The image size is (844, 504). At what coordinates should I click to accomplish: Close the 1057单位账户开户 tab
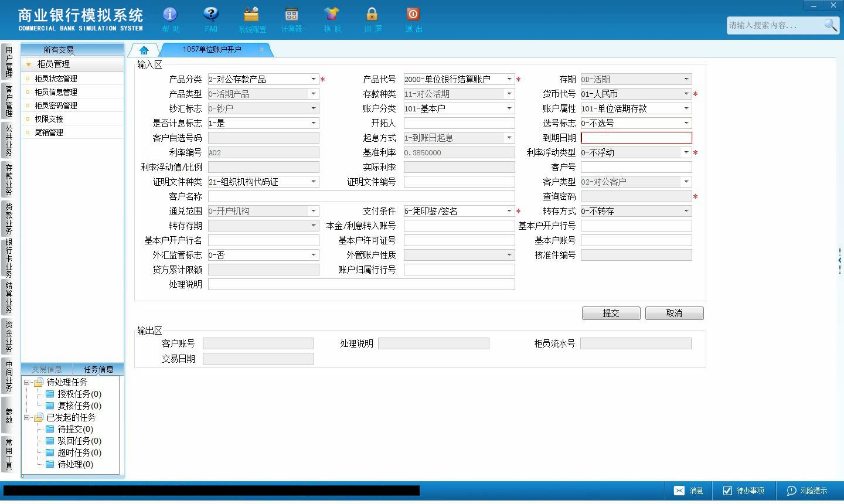[x=261, y=49]
